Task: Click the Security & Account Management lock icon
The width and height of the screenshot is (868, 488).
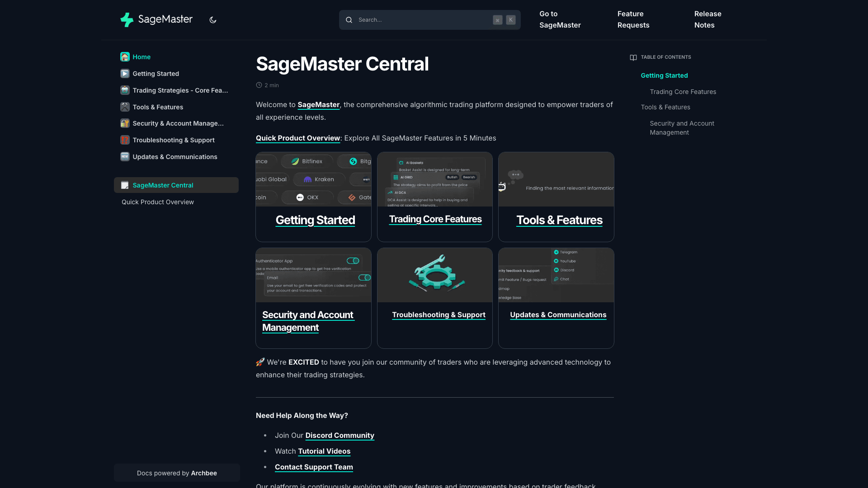Action: pyautogui.click(x=125, y=123)
